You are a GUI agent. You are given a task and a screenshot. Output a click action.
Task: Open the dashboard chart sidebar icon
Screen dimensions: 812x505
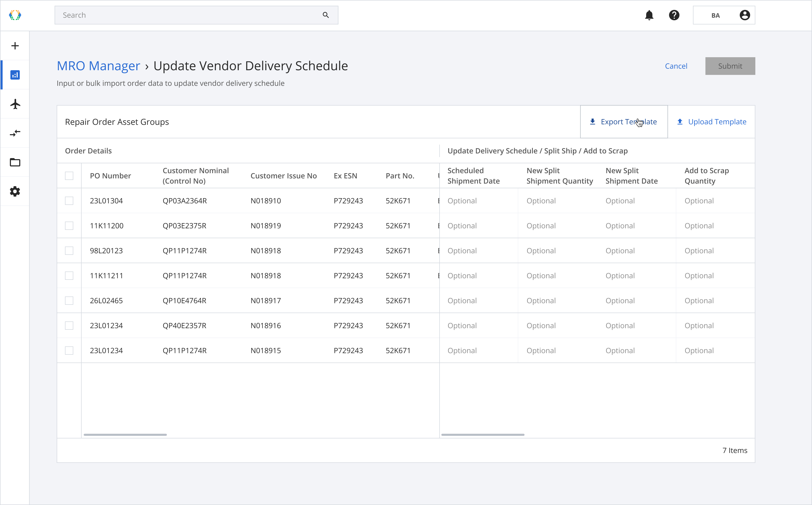pos(15,75)
